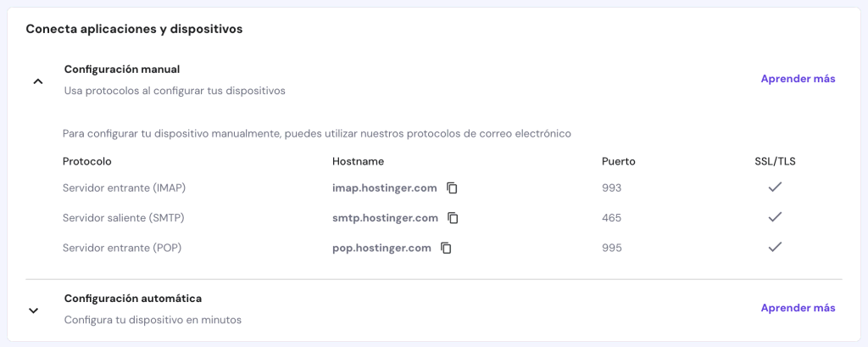Screen dimensions: 868x347
Task: Click IMAP port number 993
Action: (612, 187)
